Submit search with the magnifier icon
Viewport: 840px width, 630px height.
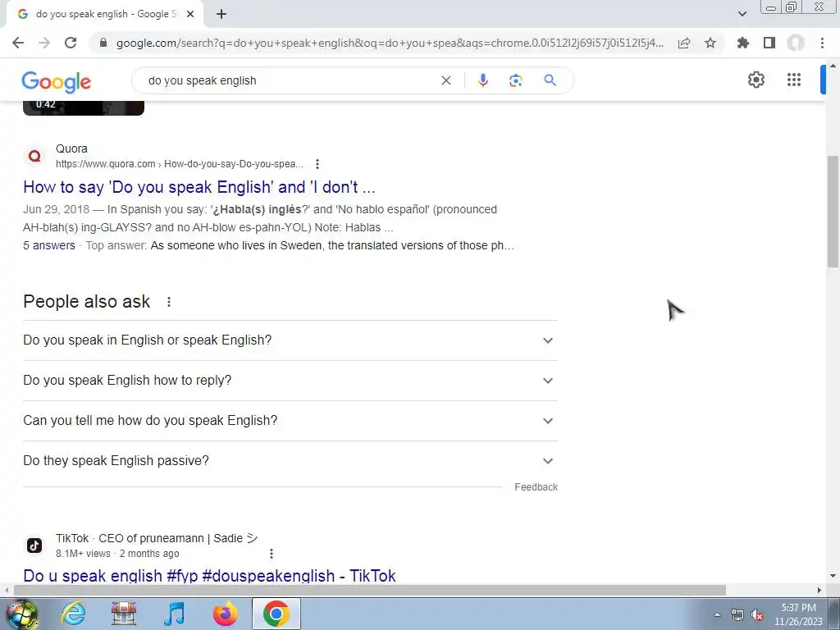(550, 80)
